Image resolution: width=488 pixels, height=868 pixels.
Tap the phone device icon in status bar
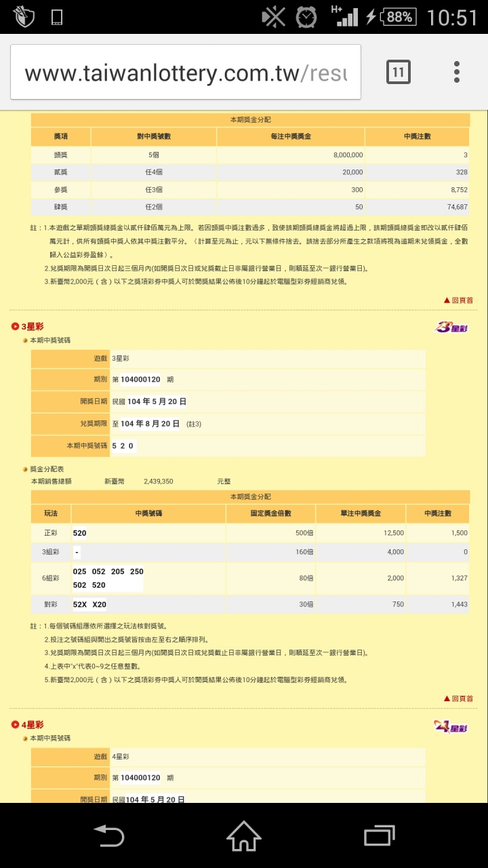click(58, 17)
